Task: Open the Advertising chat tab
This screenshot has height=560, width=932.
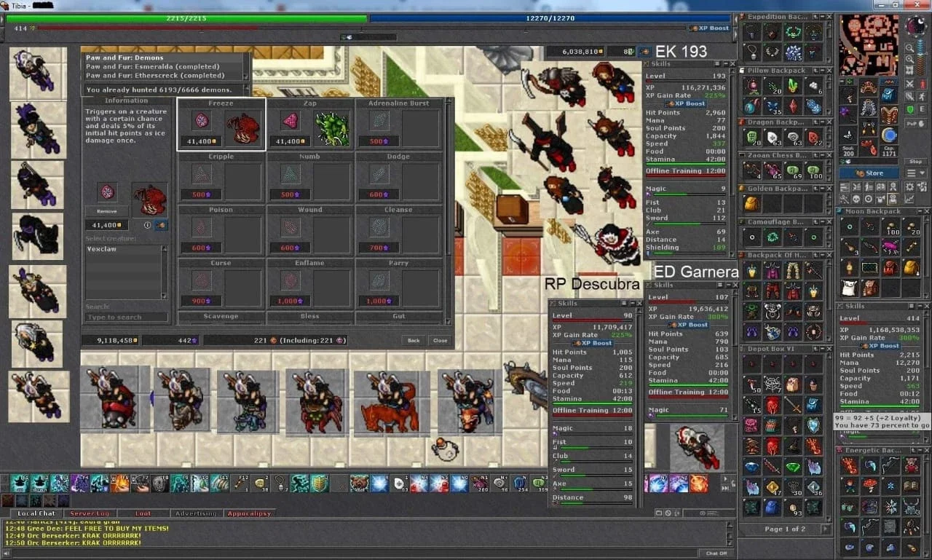Action: 196,513
